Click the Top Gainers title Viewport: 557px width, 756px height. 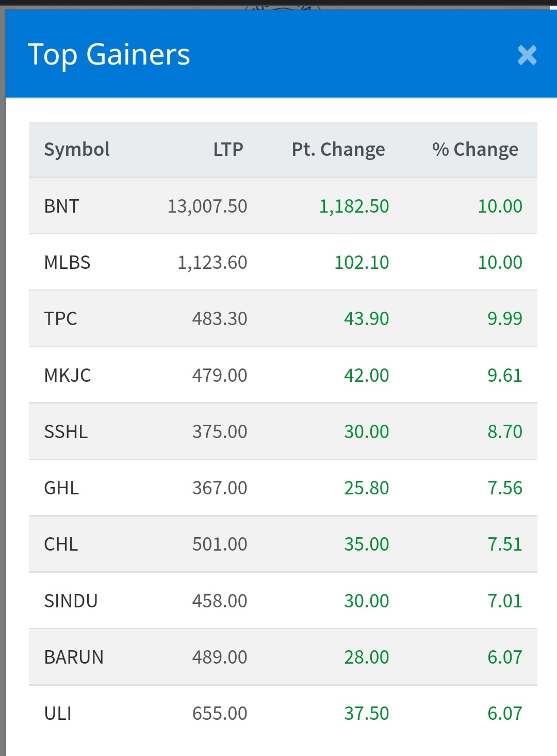109,55
